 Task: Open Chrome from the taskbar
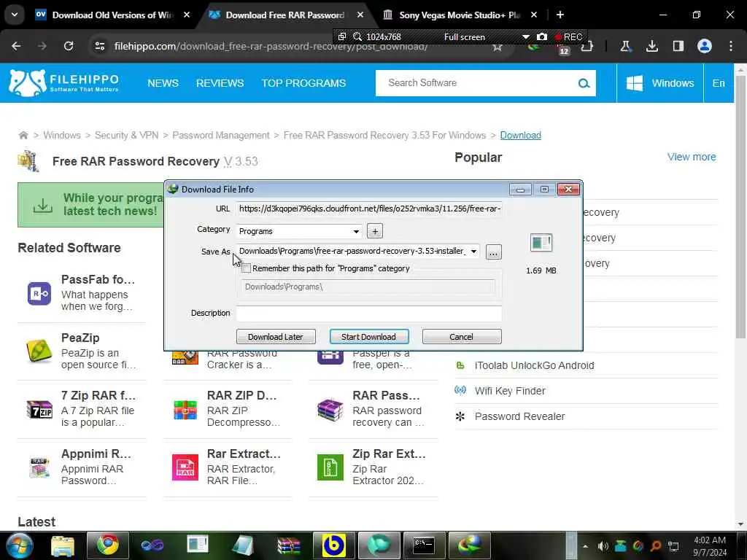click(x=108, y=545)
